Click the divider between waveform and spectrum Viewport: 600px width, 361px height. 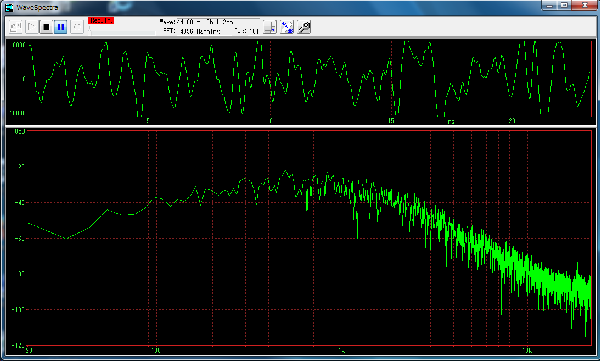(x=300, y=126)
